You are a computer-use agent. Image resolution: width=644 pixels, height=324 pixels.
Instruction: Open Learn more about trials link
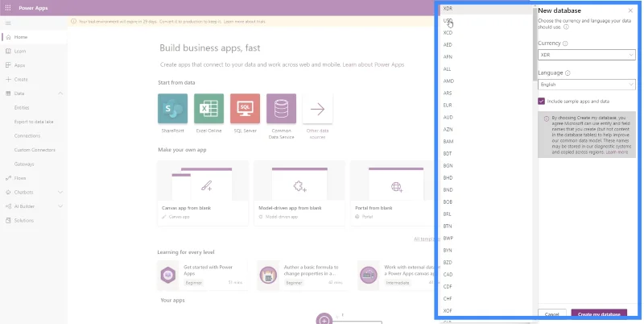245,22
